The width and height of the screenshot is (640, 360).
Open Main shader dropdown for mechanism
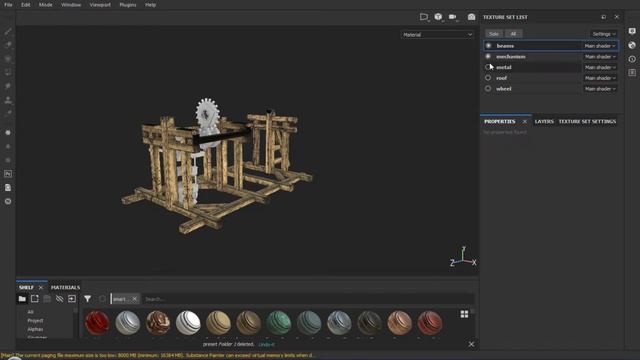[x=600, y=57]
